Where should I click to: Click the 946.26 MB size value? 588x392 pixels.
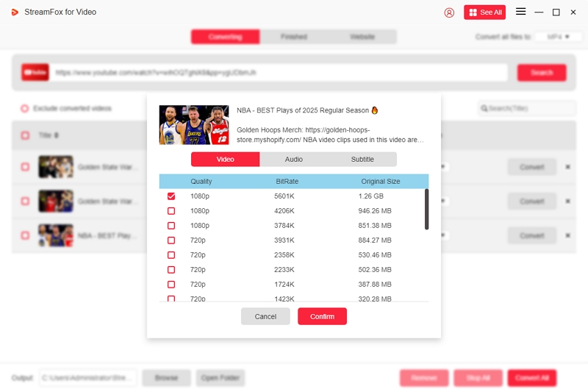(375, 211)
